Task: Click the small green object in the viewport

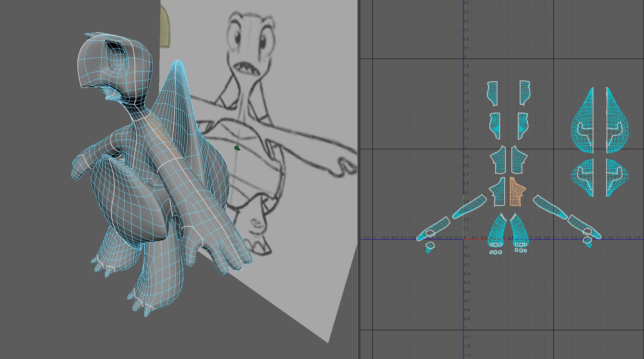Action: [237, 148]
